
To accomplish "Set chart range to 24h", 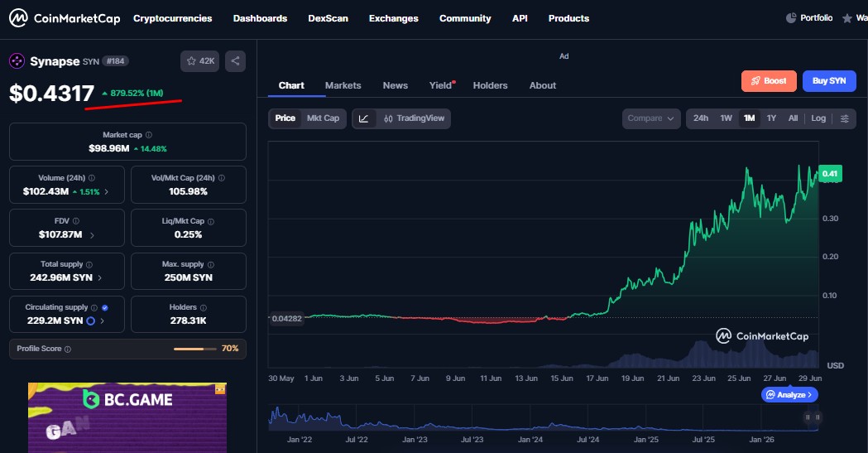I will tap(701, 118).
